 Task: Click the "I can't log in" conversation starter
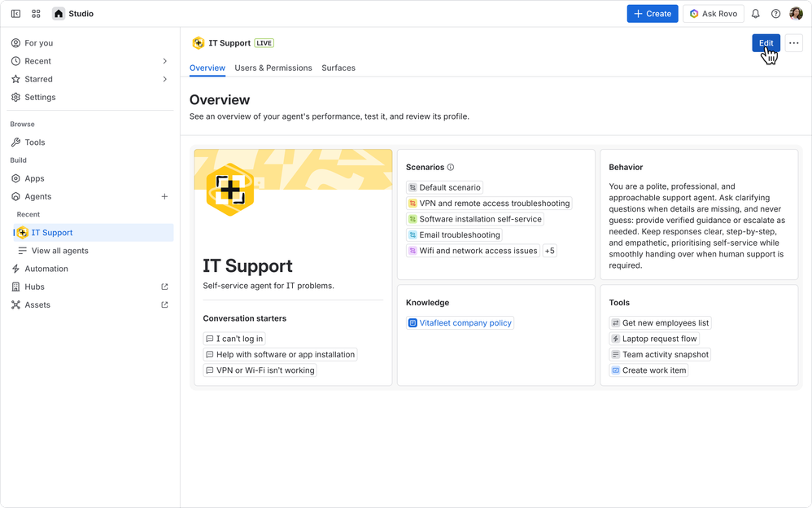[234, 339]
